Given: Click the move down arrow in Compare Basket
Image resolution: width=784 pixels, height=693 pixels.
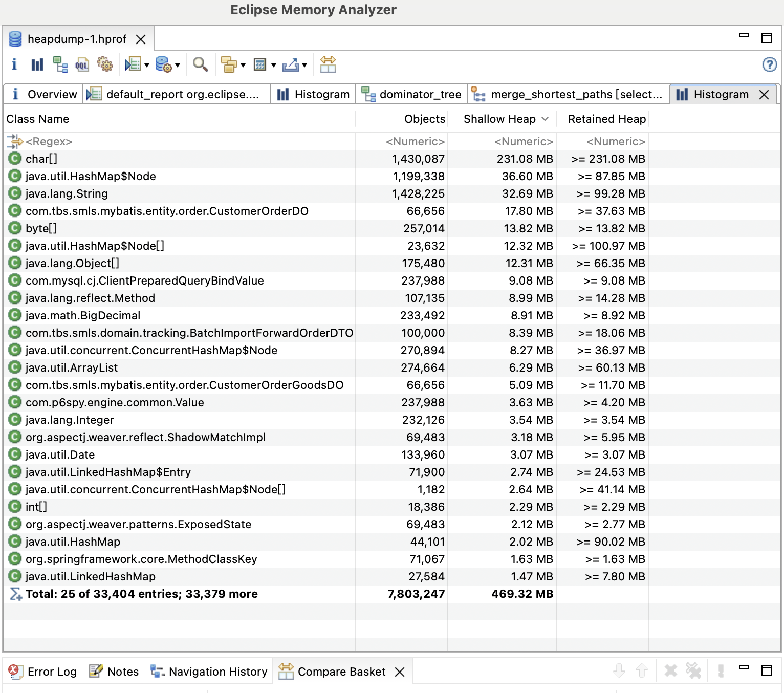Looking at the screenshot, I should pyautogui.click(x=619, y=670).
